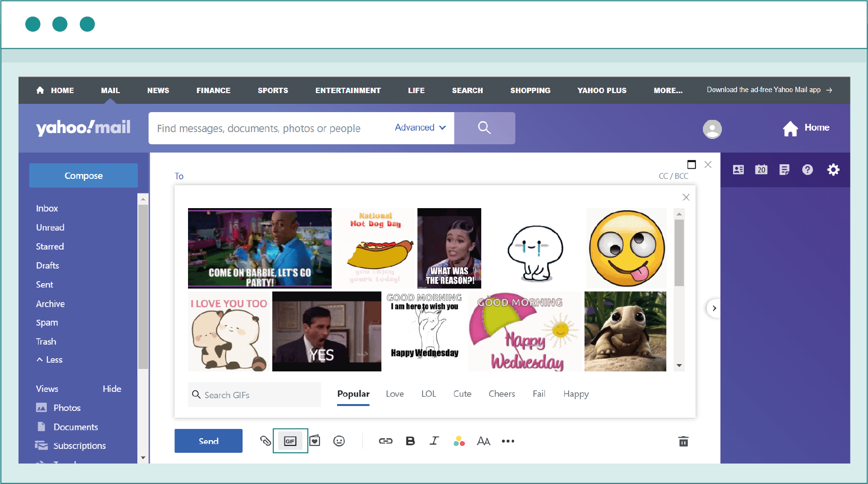Expand more formatting options
868x484 pixels.
pyautogui.click(x=508, y=441)
